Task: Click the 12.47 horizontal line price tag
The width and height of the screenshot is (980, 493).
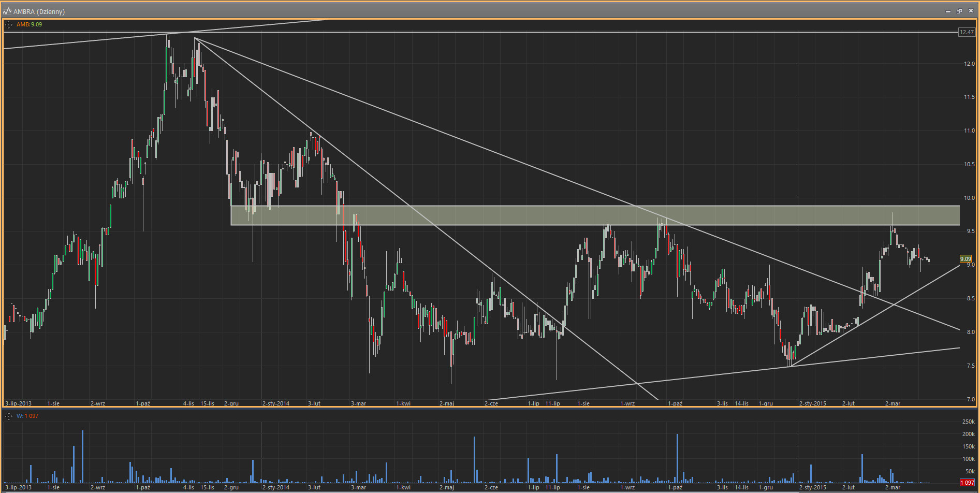Action: [x=967, y=32]
